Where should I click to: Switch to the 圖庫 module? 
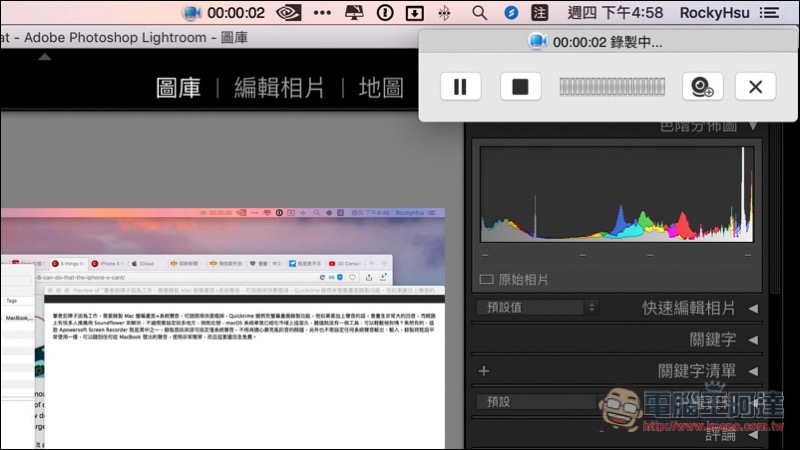(x=180, y=88)
